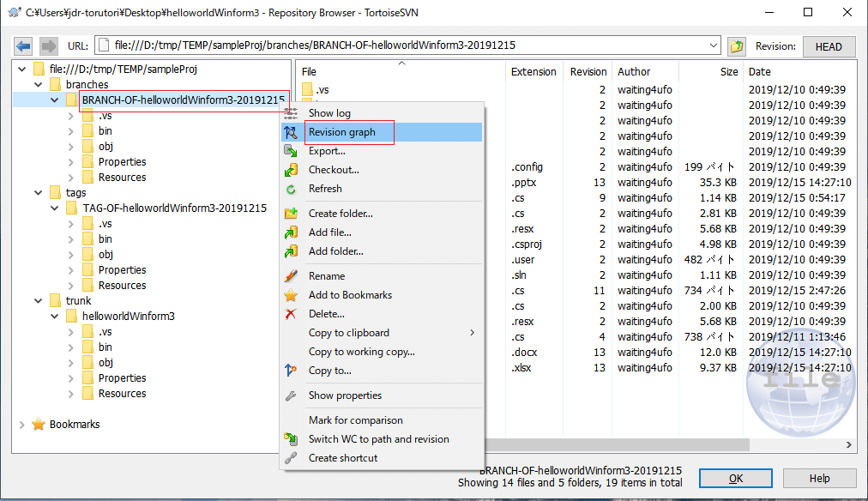Click the .vs folder icon in file list
Screen dimensions: 868x501
(x=308, y=89)
